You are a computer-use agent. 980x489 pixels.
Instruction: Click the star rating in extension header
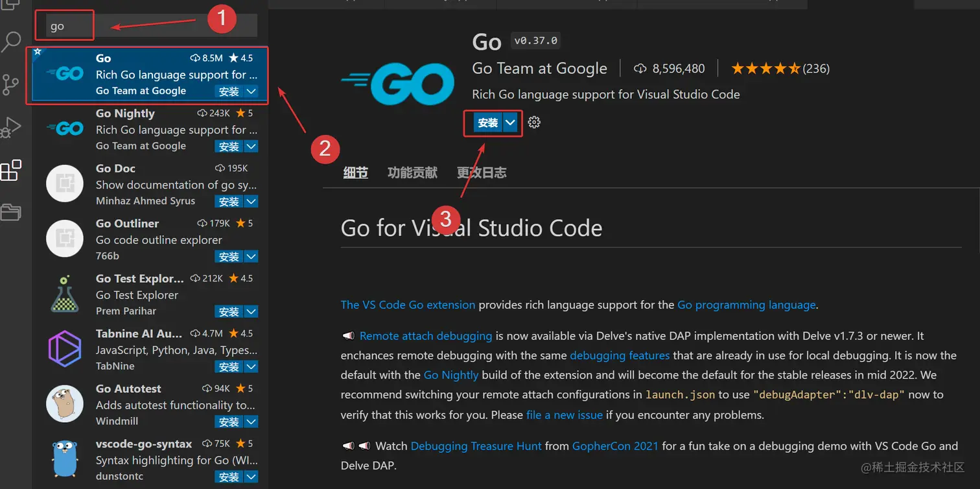tap(765, 69)
